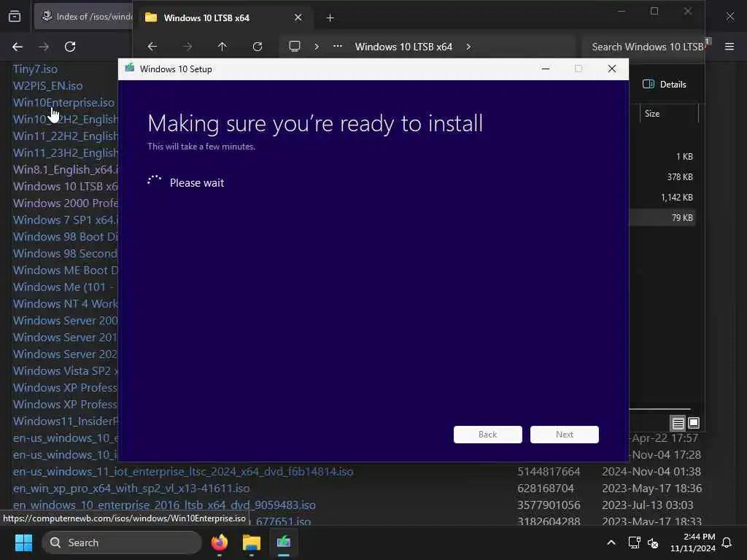Switch Explorer to details list view
Screen dimensions: 747x560
(x=678, y=423)
